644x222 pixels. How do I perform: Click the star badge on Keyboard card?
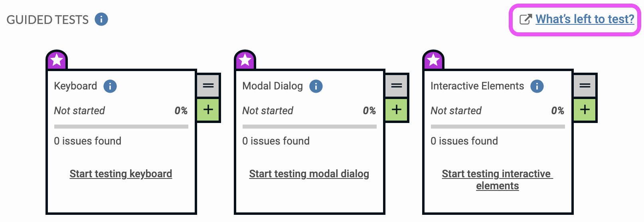[x=57, y=60]
